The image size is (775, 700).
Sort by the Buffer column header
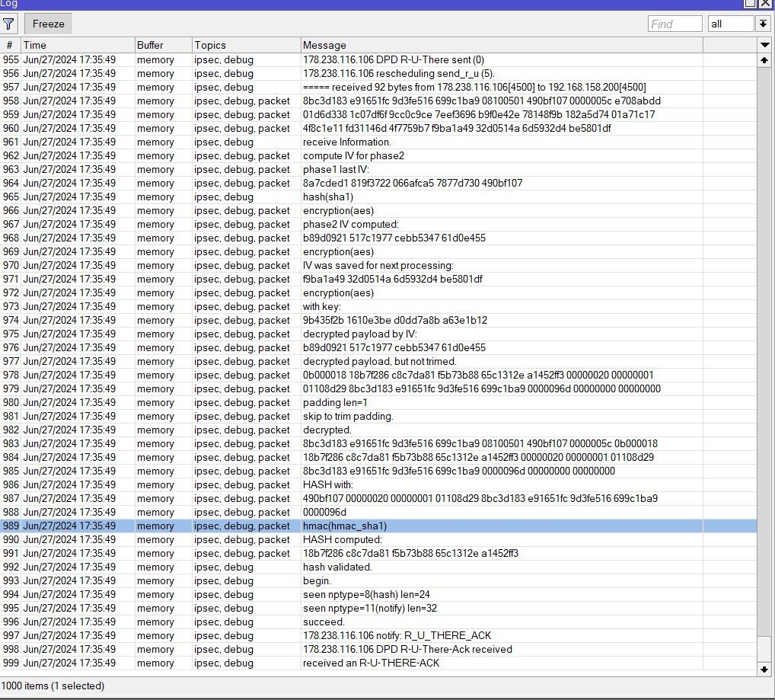161,45
